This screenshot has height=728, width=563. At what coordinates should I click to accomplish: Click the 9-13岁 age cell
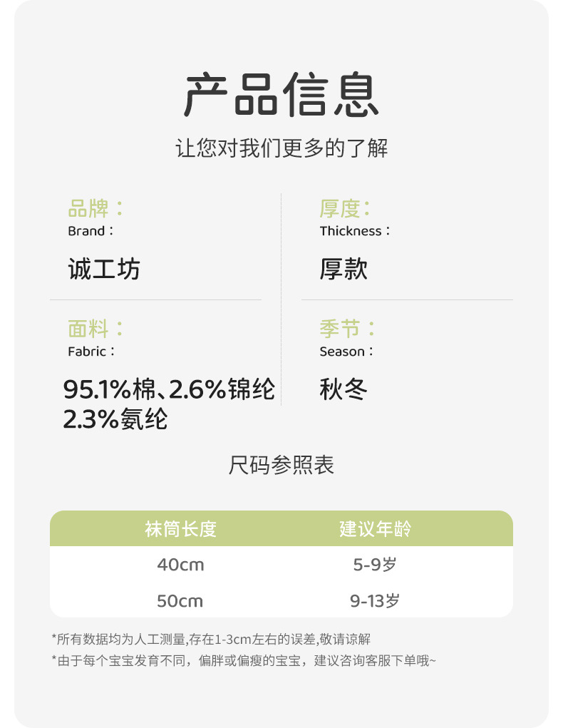click(x=375, y=601)
